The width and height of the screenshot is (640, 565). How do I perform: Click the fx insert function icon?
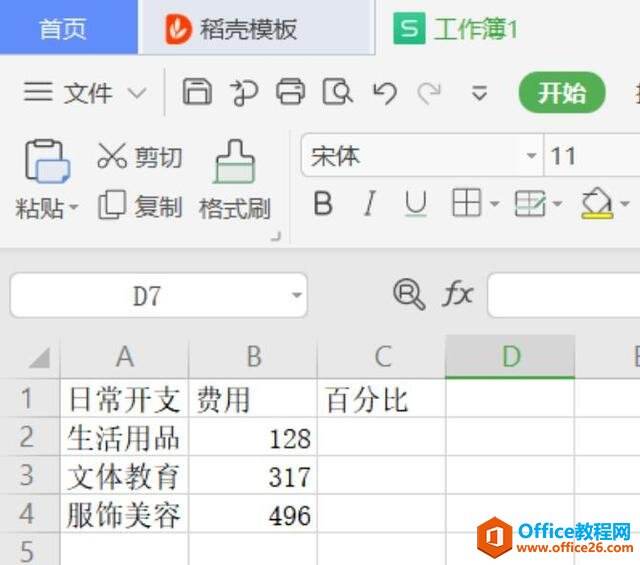point(458,294)
